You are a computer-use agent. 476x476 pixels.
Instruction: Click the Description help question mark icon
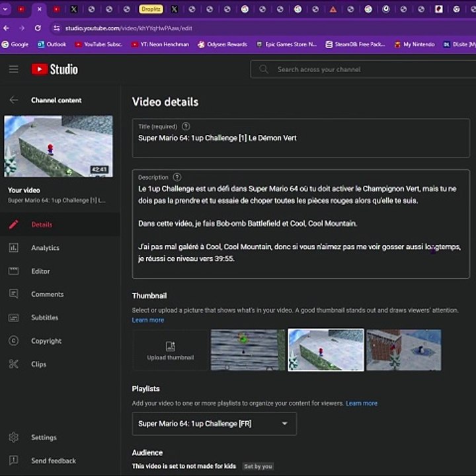point(177,177)
